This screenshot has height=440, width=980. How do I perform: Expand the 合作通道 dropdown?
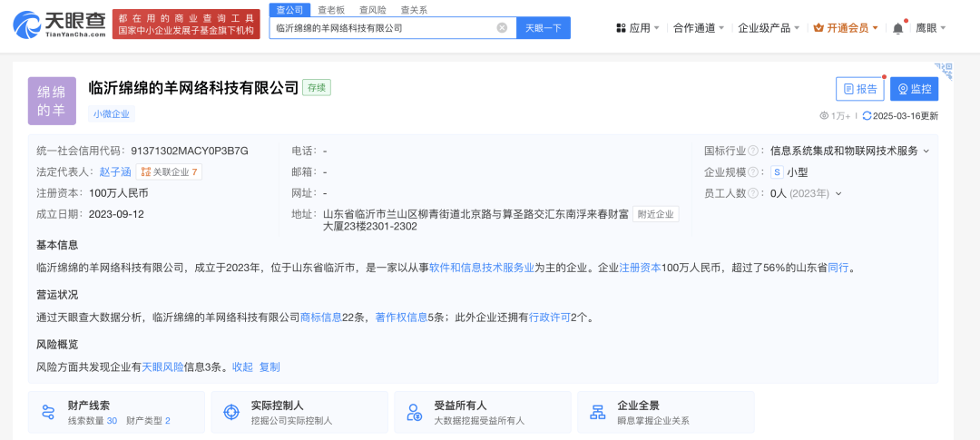coord(699,27)
